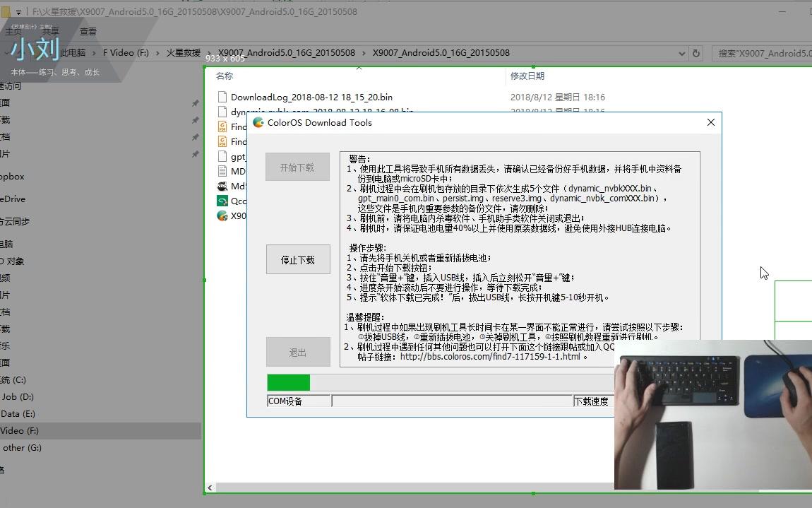The image size is (812, 508).
Task: Select the DownloadLog_2018-08-12 18_15_20.bin file
Action: coord(311,97)
